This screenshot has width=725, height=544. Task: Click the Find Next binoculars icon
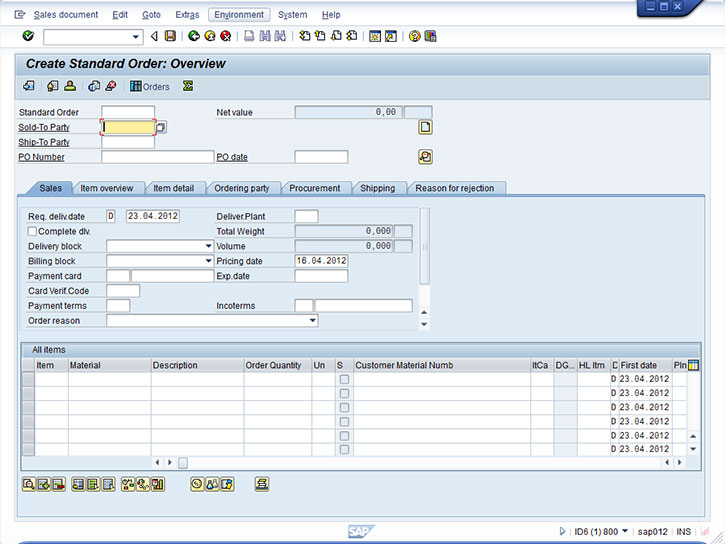(280, 36)
